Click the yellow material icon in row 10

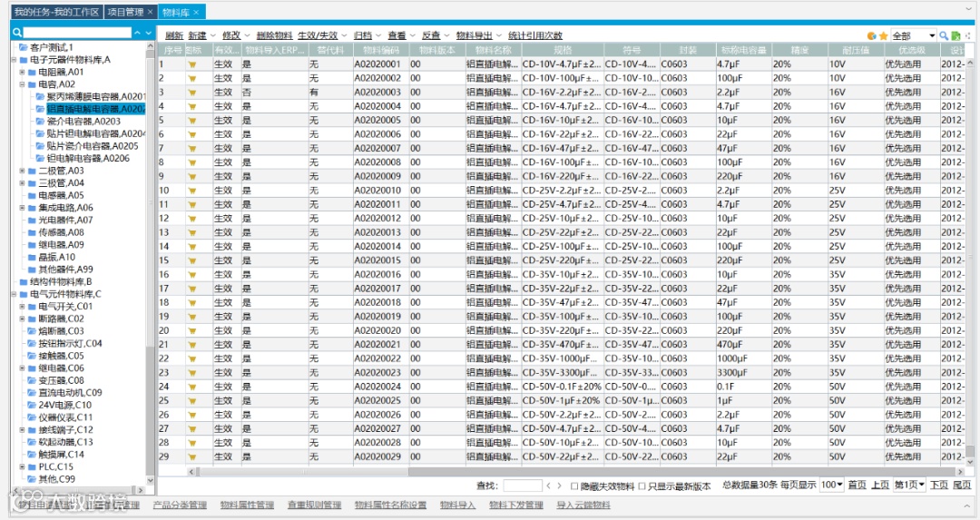191,191
